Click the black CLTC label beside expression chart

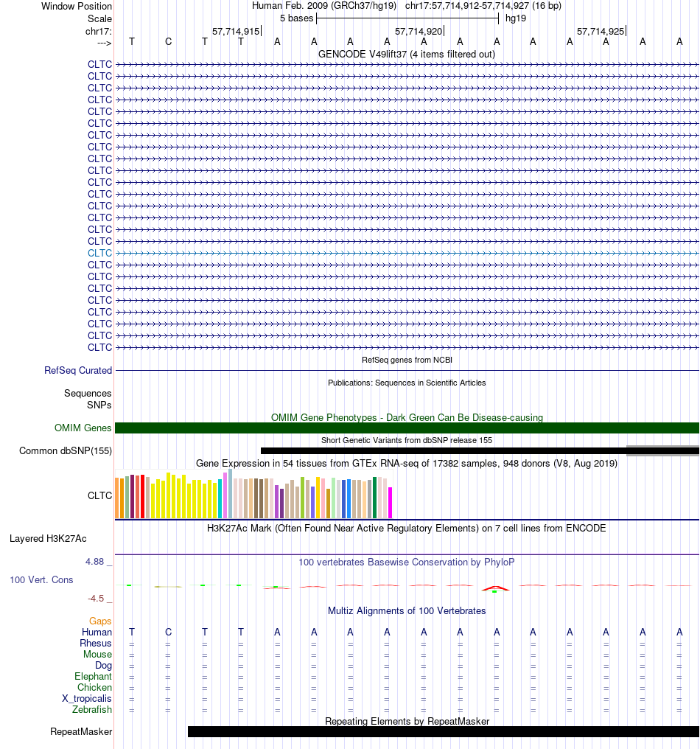point(99,495)
